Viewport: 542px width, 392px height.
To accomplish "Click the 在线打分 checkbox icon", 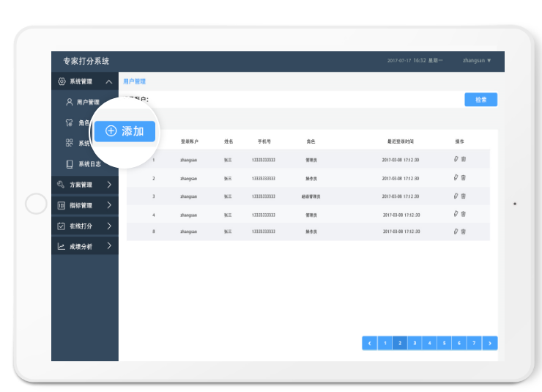I will pyautogui.click(x=62, y=226).
